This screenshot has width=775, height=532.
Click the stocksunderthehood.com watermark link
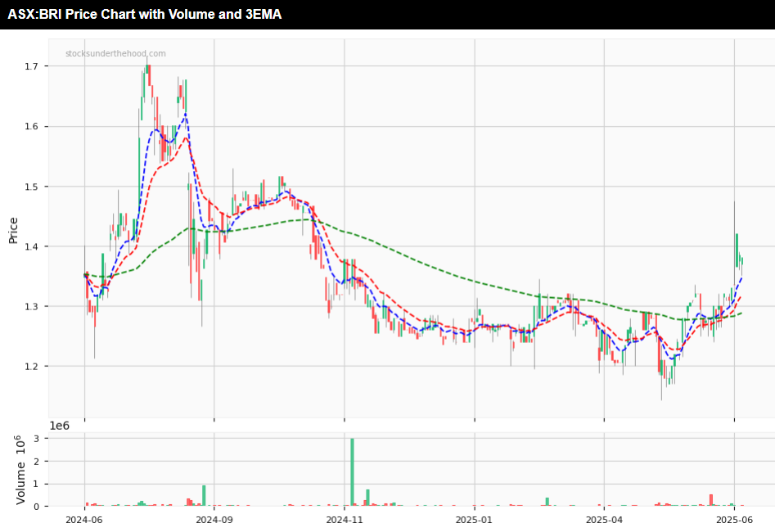pos(115,54)
